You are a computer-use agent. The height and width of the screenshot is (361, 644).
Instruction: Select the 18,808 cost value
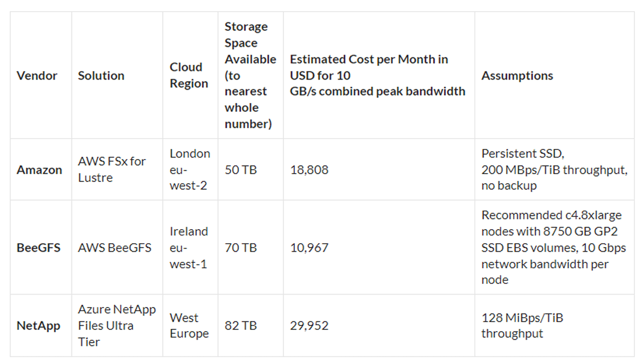(x=309, y=170)
